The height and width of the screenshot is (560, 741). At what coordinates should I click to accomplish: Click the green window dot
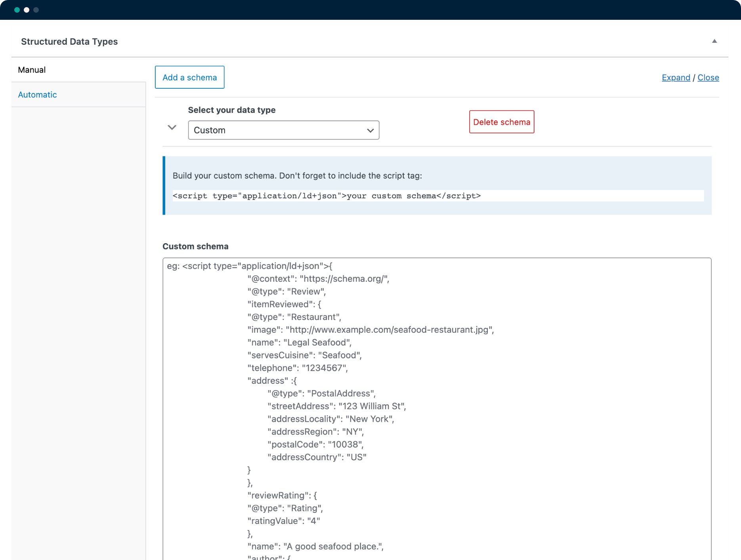(x=17, y=10)
